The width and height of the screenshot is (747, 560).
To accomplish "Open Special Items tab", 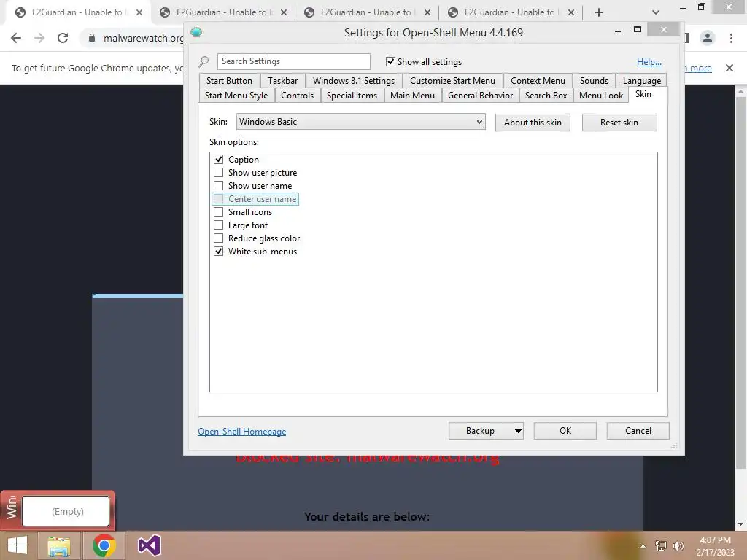I will point(352,96).
